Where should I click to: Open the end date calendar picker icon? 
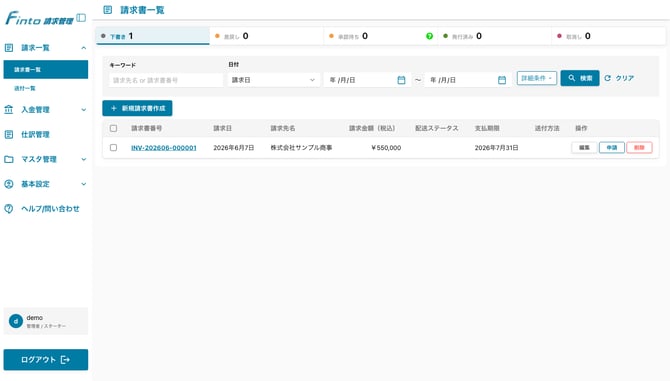(x=502, y=80)
